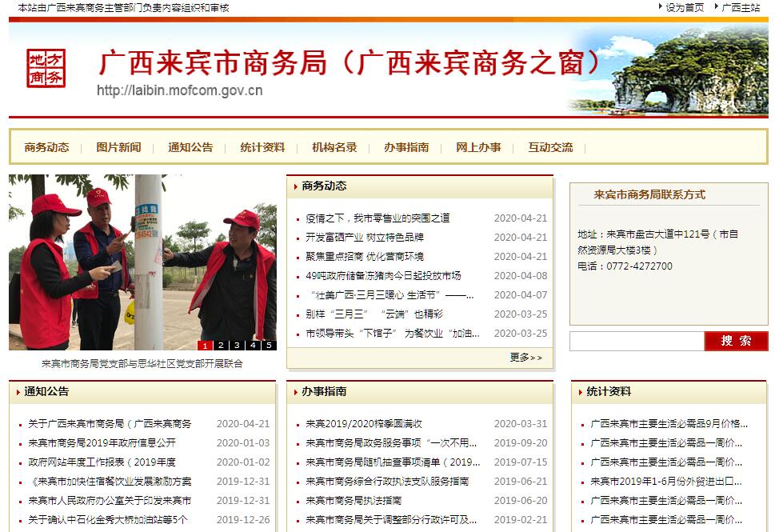Image resolution: width=775 pixels, height=532 pixels.
Task: Open 互动交流 in the navigation bar
Action: pos(550,147)
